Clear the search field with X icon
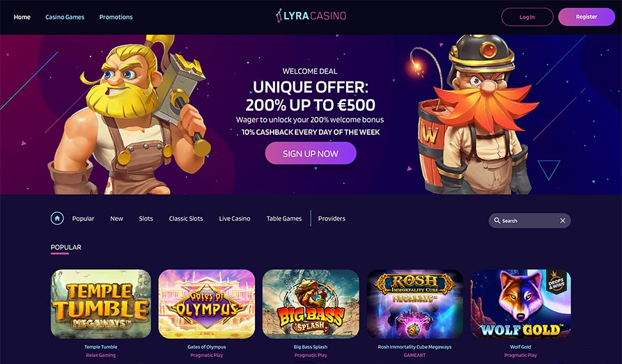Screen dimensions: 622x364 [563, 221]
